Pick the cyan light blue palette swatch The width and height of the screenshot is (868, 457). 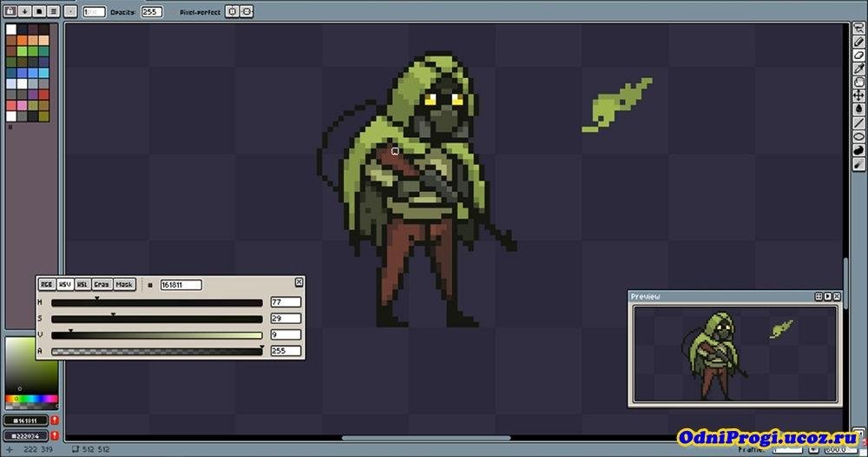click(43, 73)
